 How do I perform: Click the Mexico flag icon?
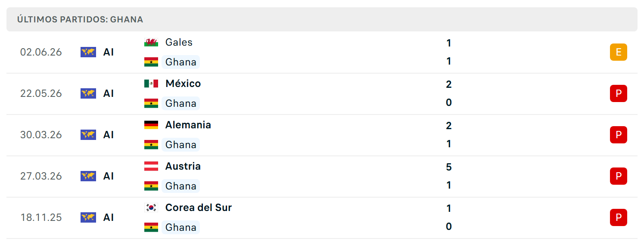(151, 84)
